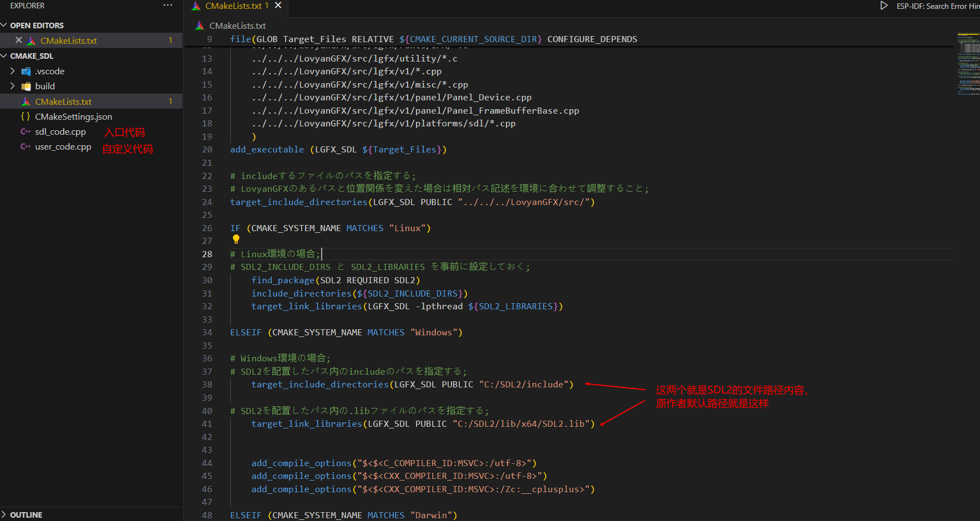Click the build folder icon
The image size is (980, 521).
[26, 86]
